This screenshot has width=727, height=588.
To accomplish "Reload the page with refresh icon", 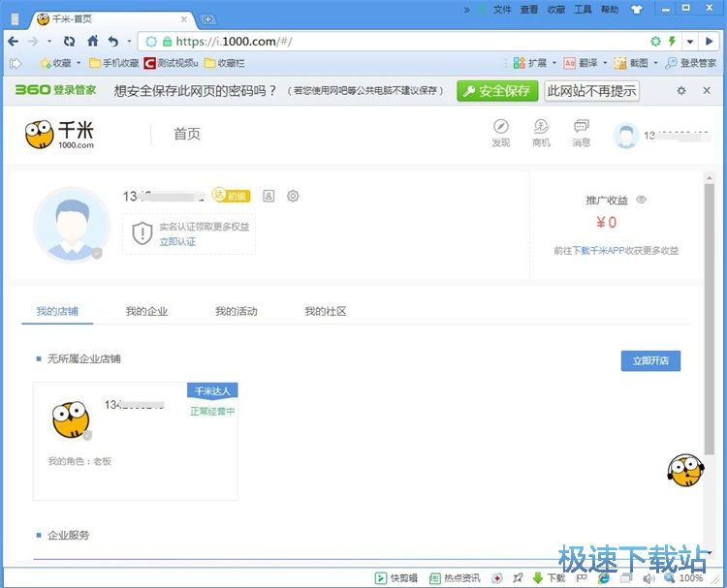I will [x=69, y=42].
